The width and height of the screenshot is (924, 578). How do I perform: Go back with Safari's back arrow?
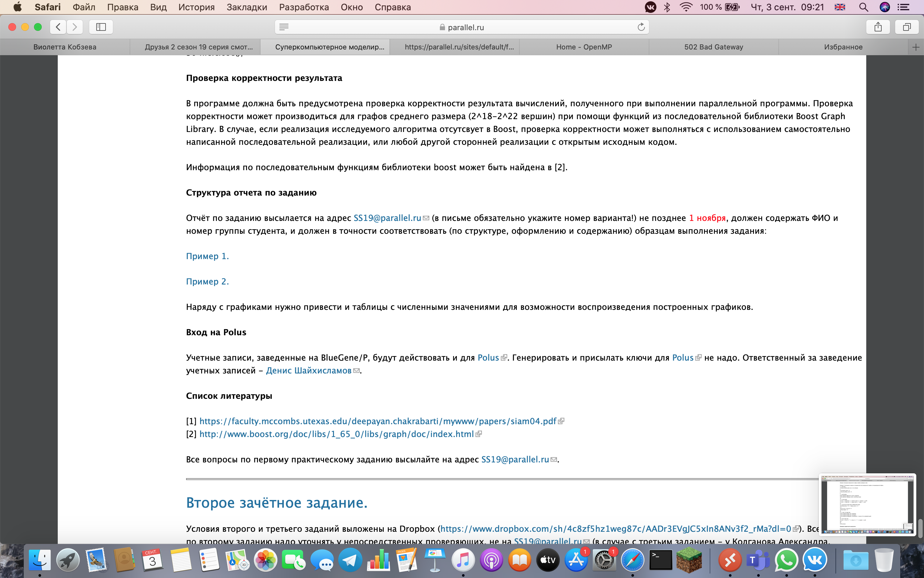[58, 27]
